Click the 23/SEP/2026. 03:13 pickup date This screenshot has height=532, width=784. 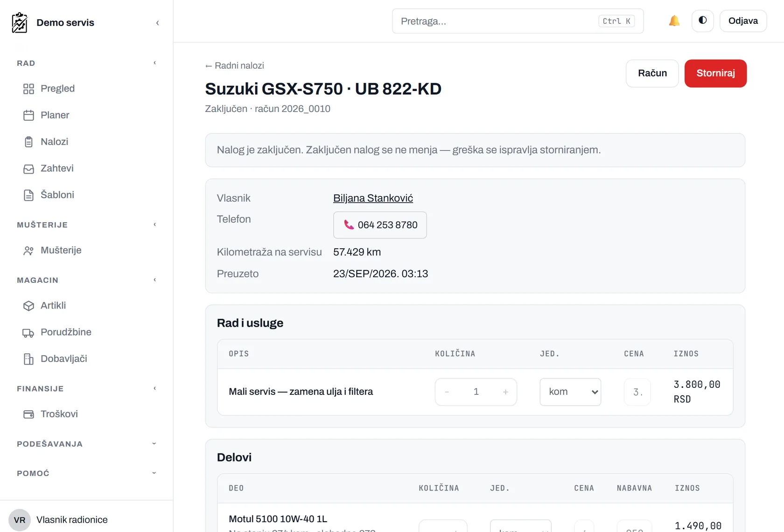pyautogui.click(x=380, y=274)
